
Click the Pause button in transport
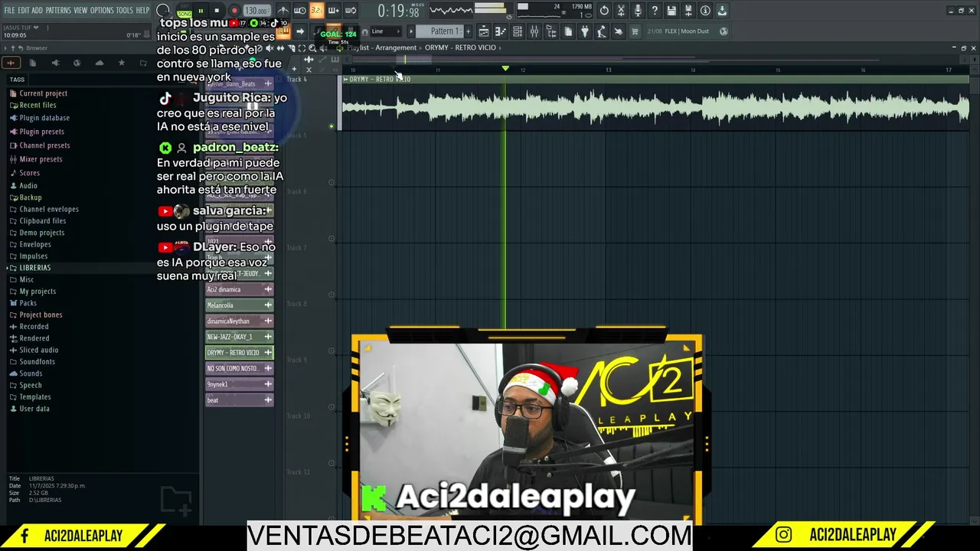[x=201, y=11]
